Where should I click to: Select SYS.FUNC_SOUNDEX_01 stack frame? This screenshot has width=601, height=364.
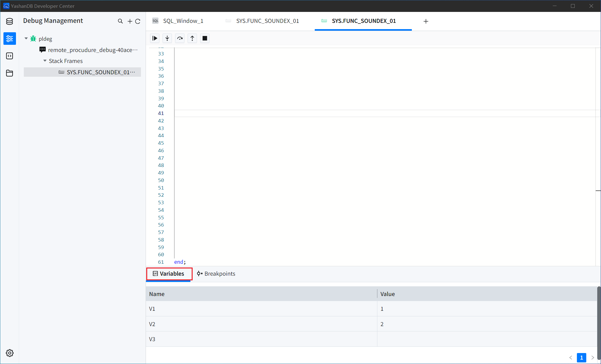click(x=82, y=72)
